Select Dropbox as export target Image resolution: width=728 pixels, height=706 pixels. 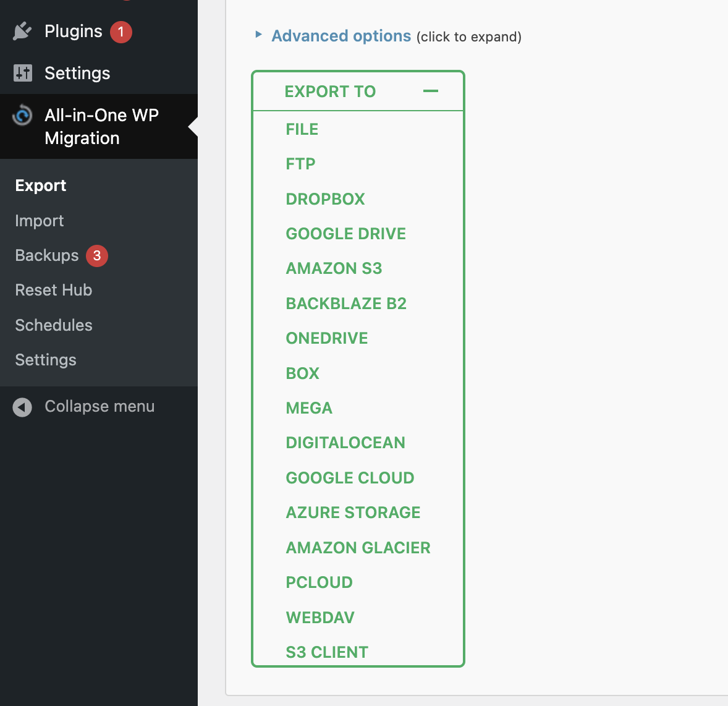click(325, 199)
